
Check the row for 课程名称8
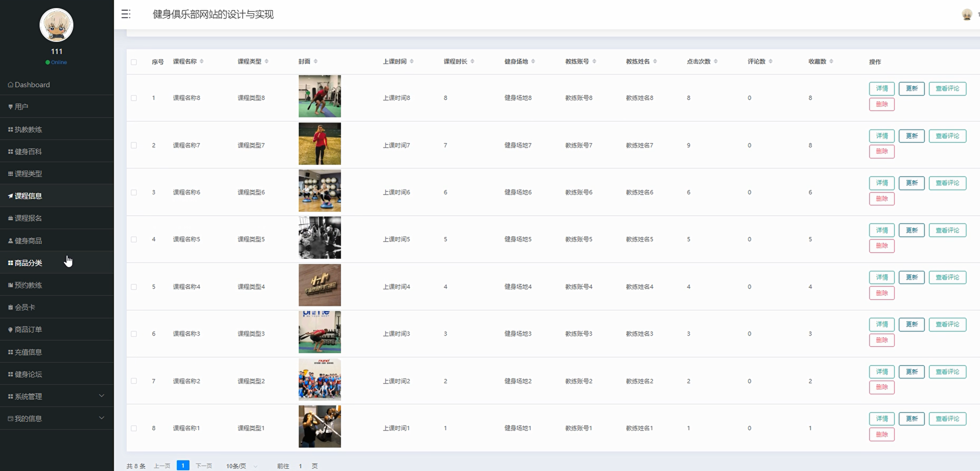point(134,98)
